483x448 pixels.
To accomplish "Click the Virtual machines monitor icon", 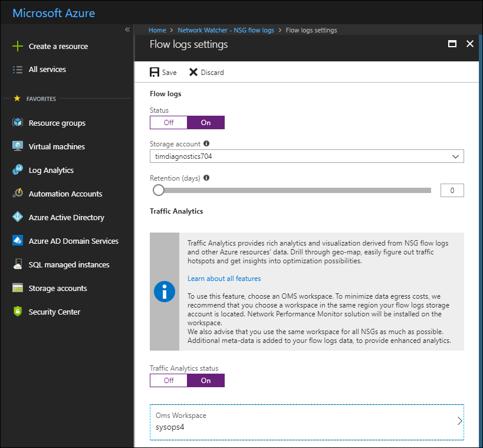I will tap(18, 146).
